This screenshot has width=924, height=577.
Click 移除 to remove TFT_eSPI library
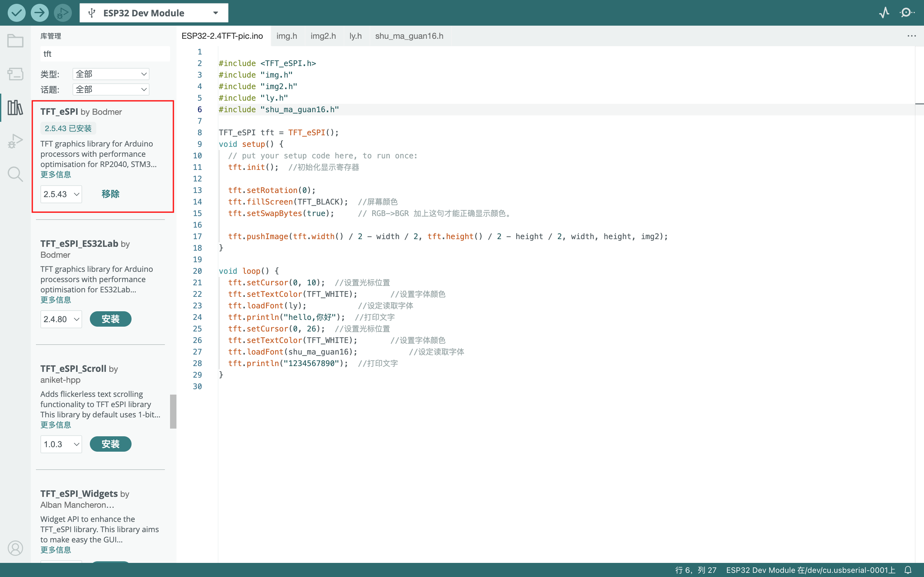coord(110,194)
